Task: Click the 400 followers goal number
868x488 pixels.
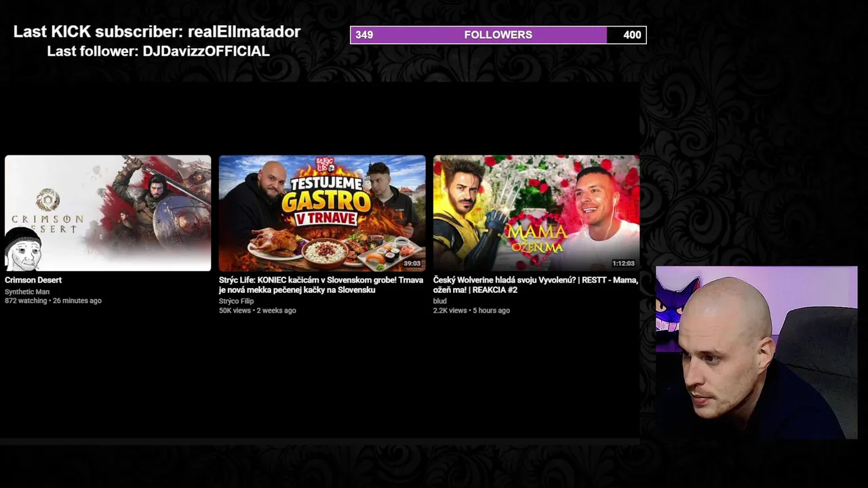Action: 632,35
